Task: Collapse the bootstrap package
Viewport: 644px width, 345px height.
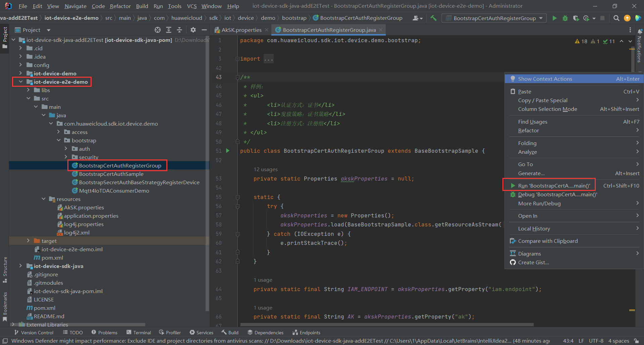Action: pyautogui.click(x=59, y=140)
